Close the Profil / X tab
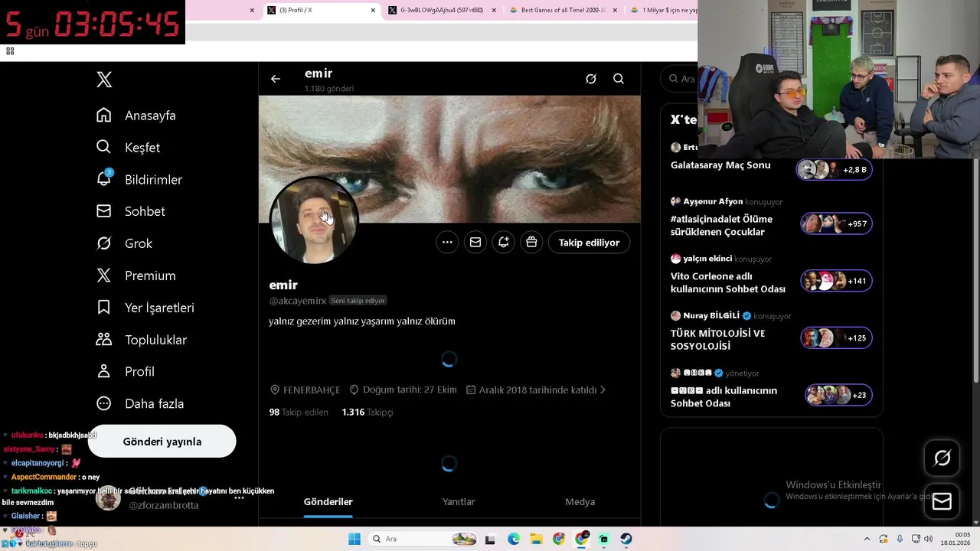This screenshot has width=980, height=551. [373, 11]
